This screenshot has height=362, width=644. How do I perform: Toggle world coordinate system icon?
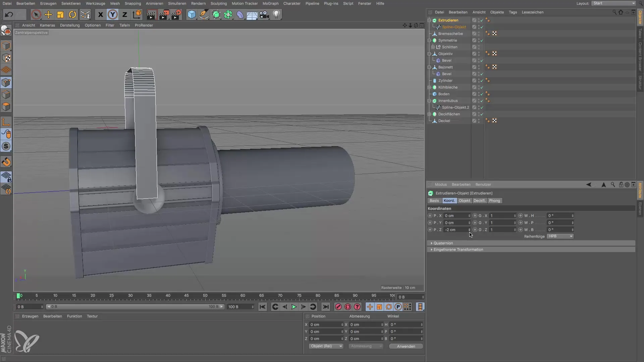137,14
